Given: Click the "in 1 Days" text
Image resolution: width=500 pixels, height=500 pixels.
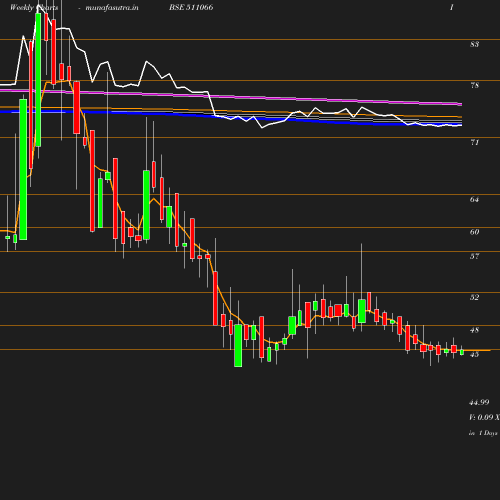Looking at the screenshot, I should (x=483, y=433).
